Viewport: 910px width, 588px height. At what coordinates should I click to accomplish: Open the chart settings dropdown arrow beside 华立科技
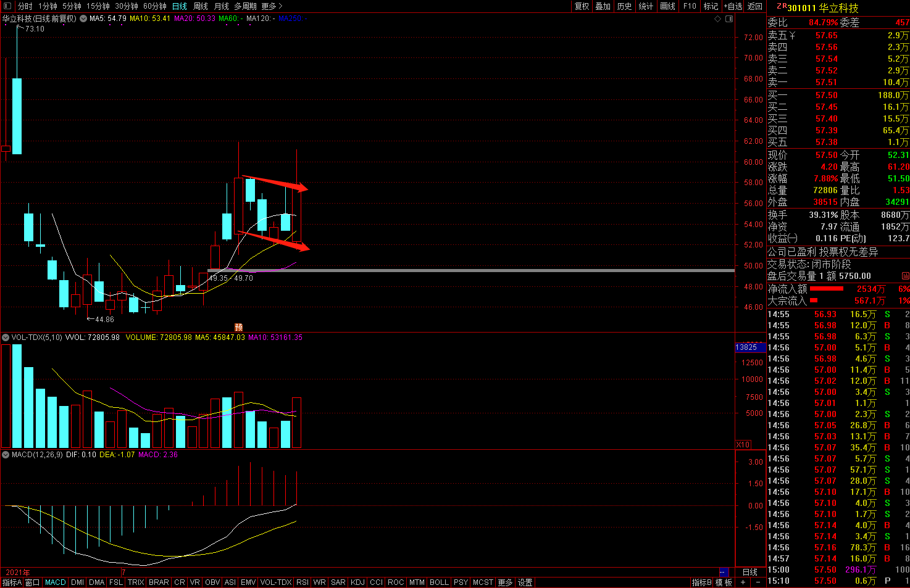83,19
